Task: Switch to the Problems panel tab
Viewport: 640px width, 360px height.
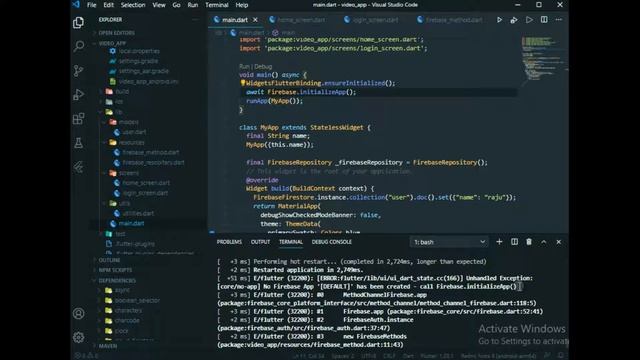Action: pyautogui.click(x=229, y=242)
